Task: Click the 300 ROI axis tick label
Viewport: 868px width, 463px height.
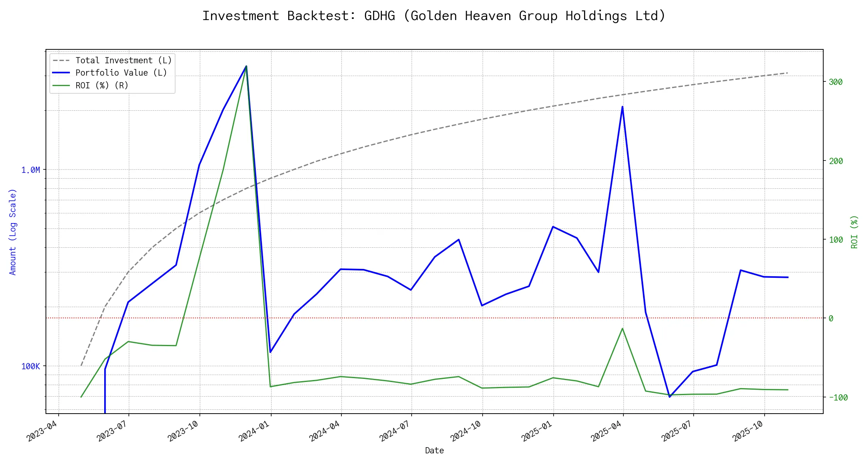Action: pos(836,82)
